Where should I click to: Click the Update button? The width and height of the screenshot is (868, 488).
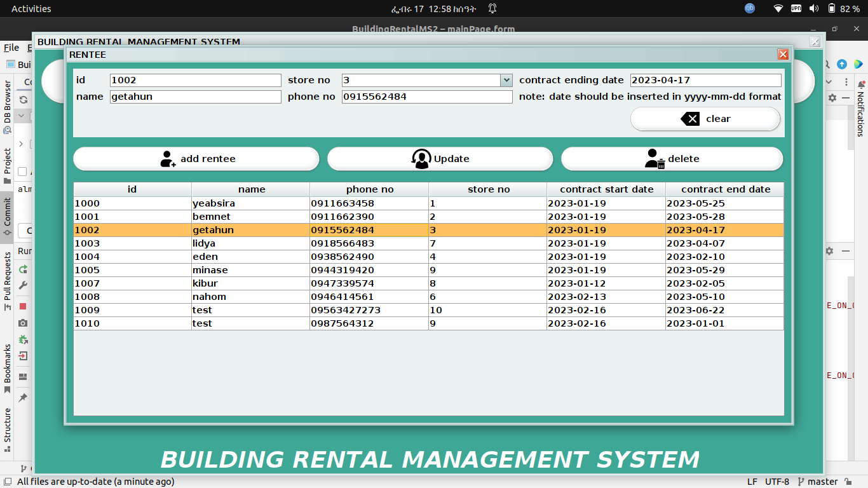coord(440,158)
